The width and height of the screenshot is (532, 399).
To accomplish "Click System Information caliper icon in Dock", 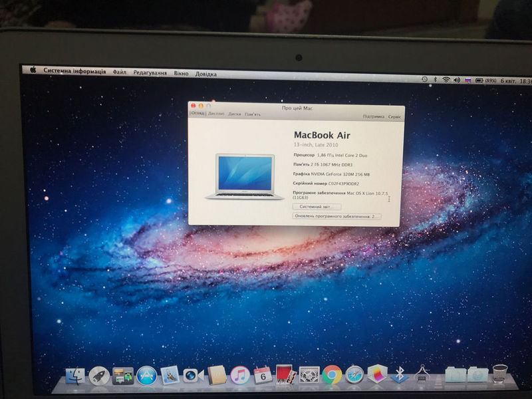I will (422, 374).
